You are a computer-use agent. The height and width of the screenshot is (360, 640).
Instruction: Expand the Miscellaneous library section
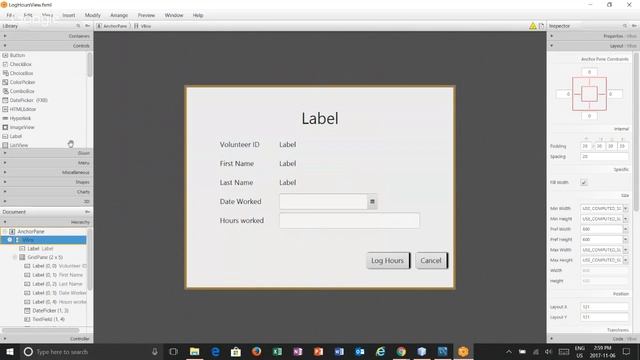[x=47, y=172]
